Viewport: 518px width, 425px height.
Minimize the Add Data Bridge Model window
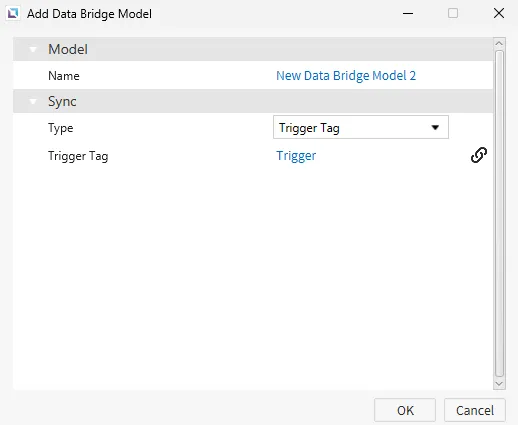click(x=408, y=13)
